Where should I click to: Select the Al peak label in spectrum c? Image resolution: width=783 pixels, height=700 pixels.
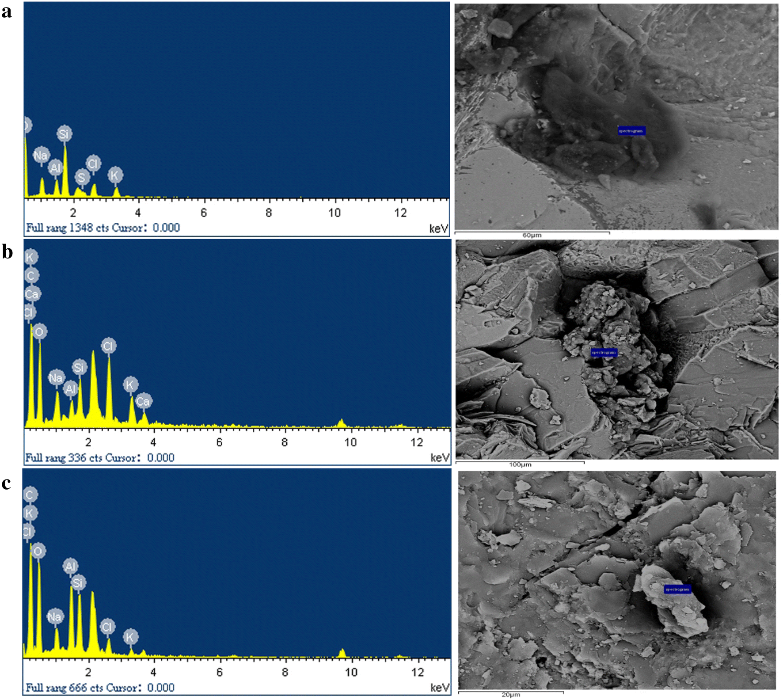[71, 566]
